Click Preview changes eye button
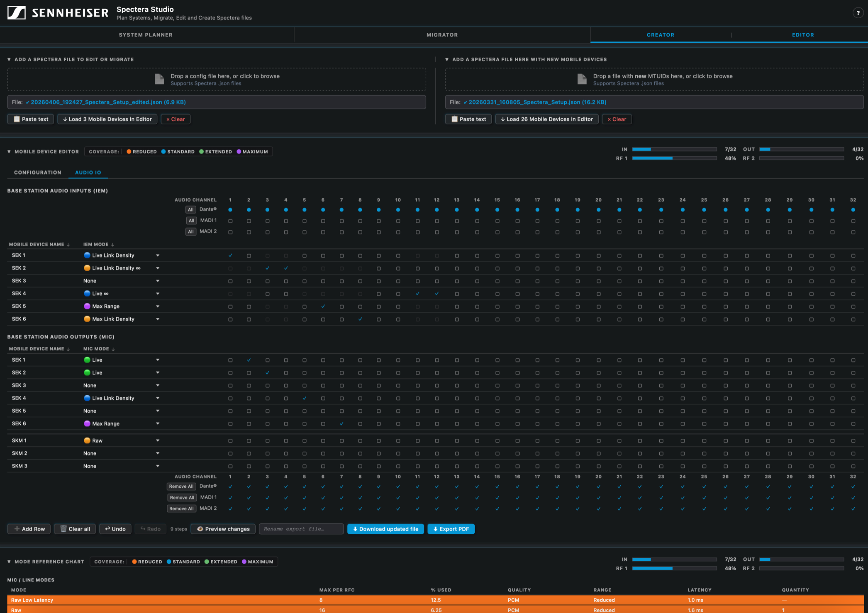Viewport: 868px width, 613px height. pyautogui.click(x=223, y=529)
